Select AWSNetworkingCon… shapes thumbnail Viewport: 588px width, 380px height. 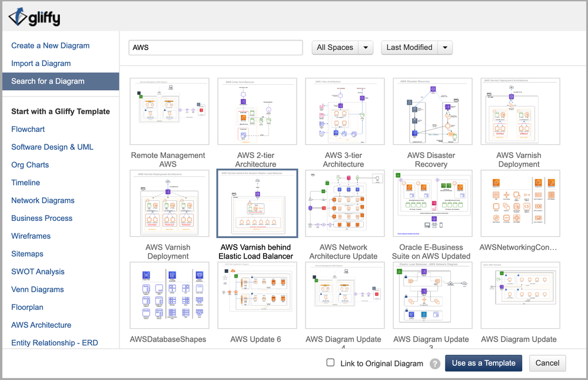[x=520, y=203]
